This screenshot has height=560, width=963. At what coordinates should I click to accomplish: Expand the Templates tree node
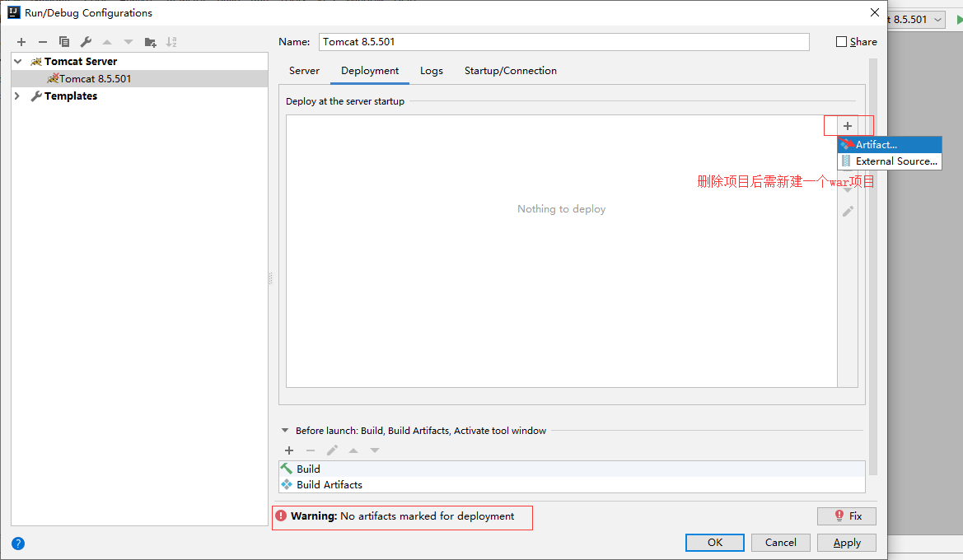tap(16, 96)
